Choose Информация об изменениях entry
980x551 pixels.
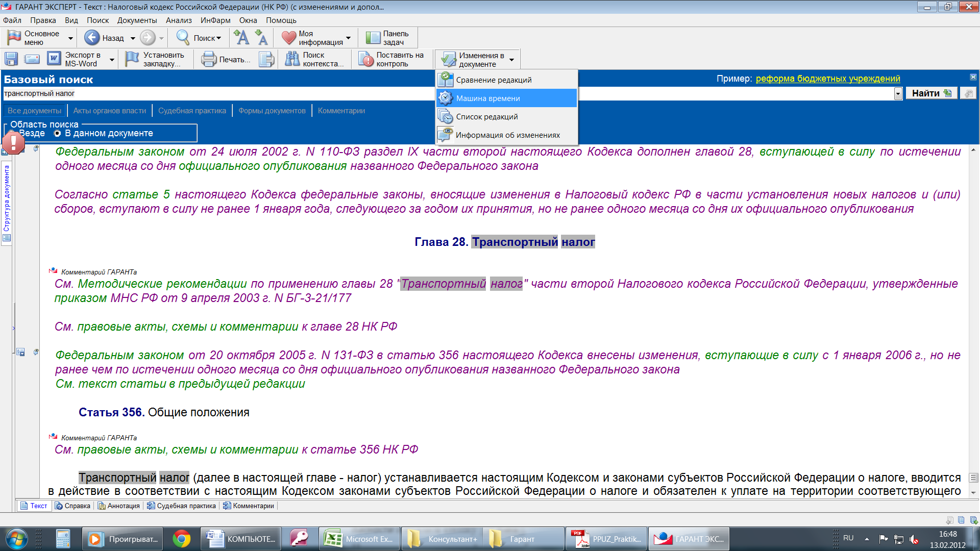[x=506, y=135]
